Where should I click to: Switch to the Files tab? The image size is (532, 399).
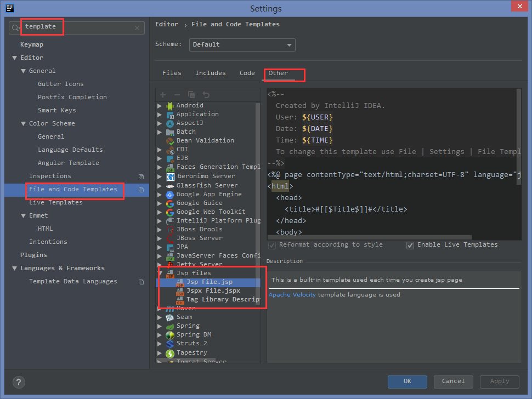(172, 73)
